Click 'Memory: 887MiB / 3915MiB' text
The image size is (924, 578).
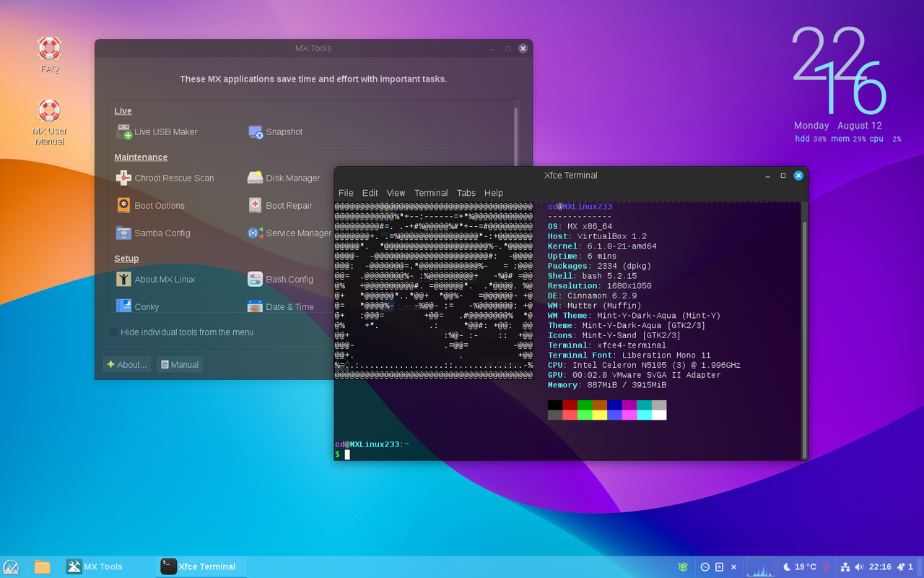607,385
